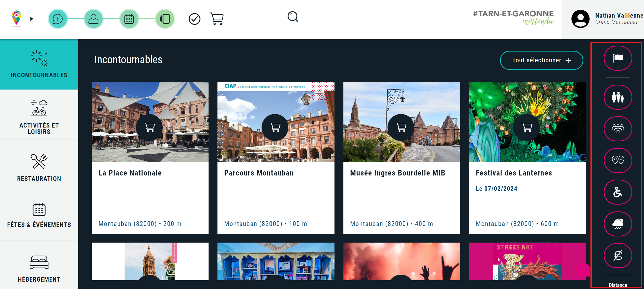644x289 pixels.
Task: Open the Nathan Vallienne profile menu
Action: coord(607,19)
